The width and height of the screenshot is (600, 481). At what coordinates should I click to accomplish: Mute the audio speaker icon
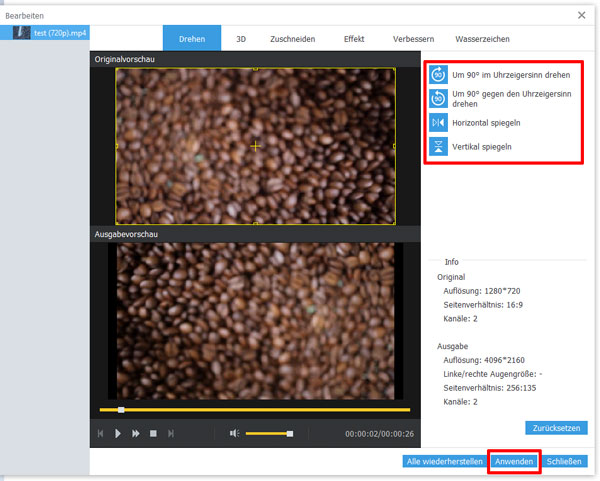[234, 433]
